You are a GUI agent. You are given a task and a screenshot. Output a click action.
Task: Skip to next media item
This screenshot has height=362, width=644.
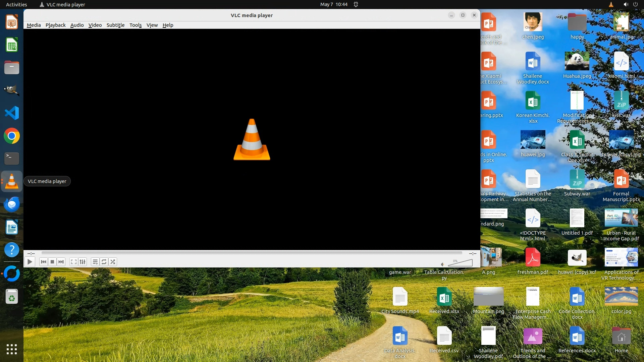click(x=61, y=262)
